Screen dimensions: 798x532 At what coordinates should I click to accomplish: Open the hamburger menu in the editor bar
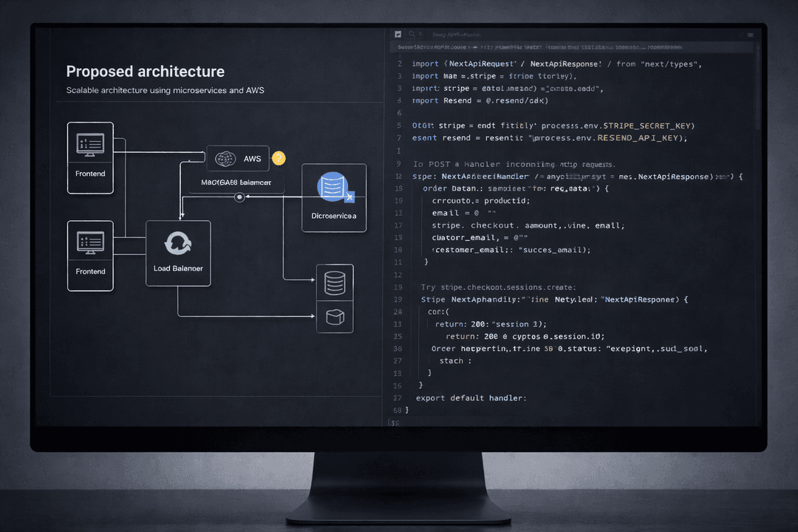(751, 34)
